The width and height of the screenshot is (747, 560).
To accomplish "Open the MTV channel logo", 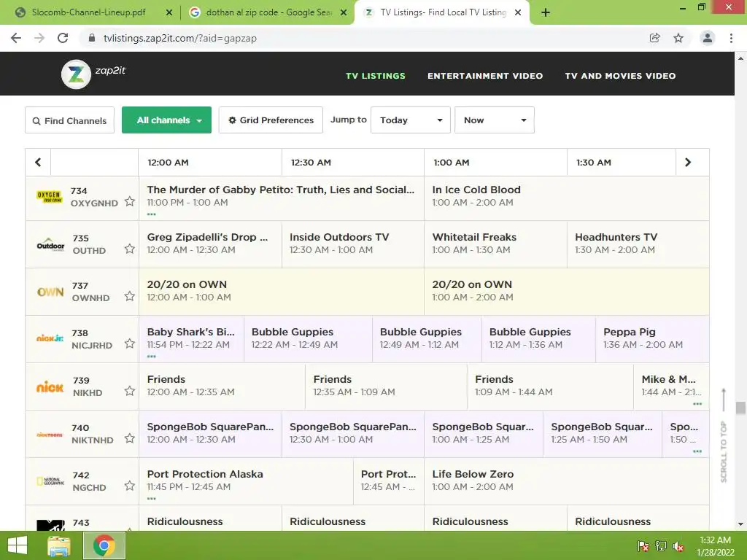I will coord(50,525).
